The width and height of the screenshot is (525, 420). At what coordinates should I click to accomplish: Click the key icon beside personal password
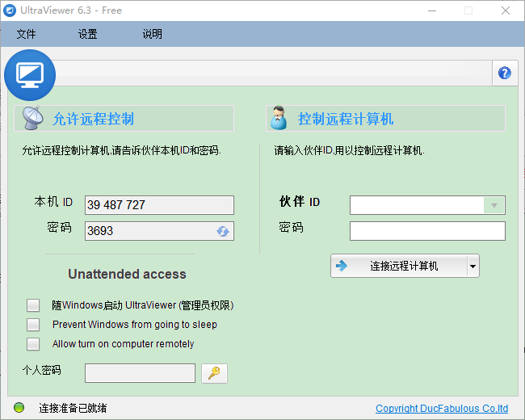[x=214, y=373]
